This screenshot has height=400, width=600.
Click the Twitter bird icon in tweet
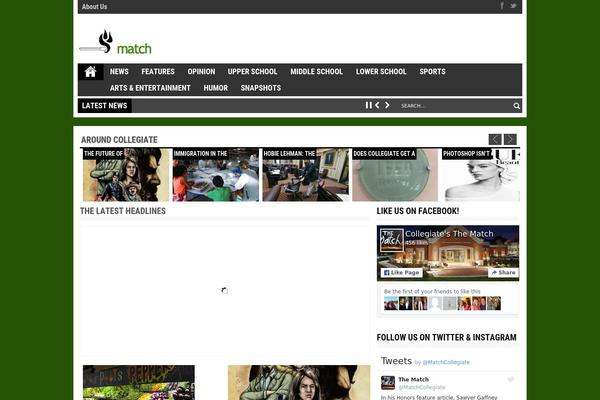[510, 379]
